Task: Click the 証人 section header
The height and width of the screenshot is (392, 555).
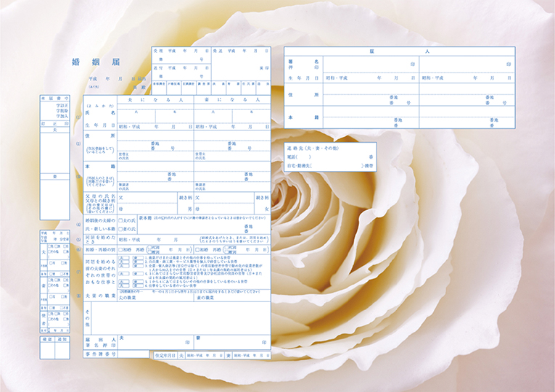Action: 399,51
